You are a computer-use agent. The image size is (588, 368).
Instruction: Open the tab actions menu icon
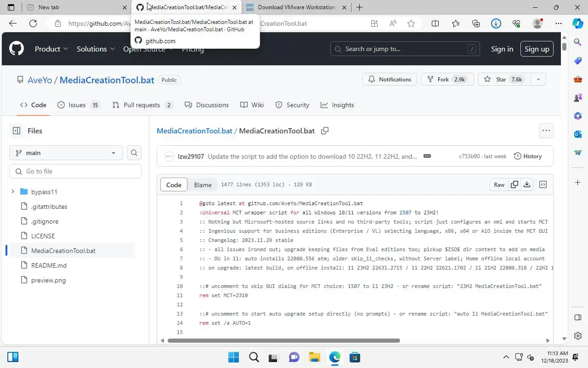coord(11,7)
